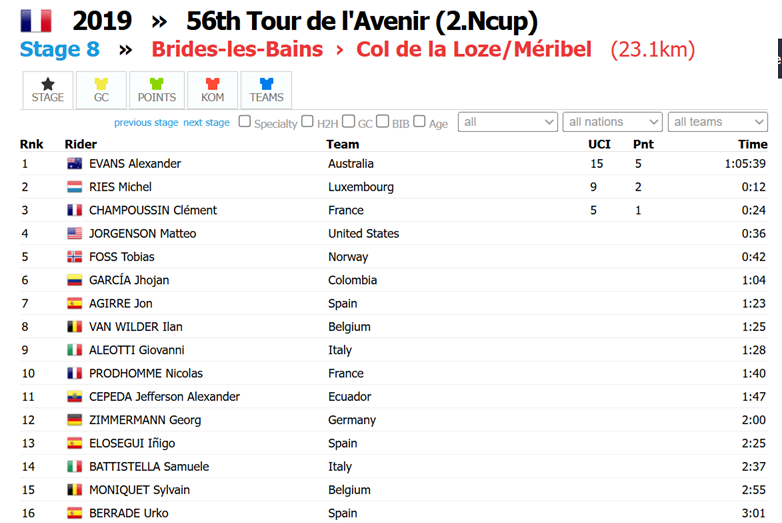The width and height of the screenshot is (782, 523).
Task: Open rider VAN WILDER Ilan profile
Action: point(136,327)
